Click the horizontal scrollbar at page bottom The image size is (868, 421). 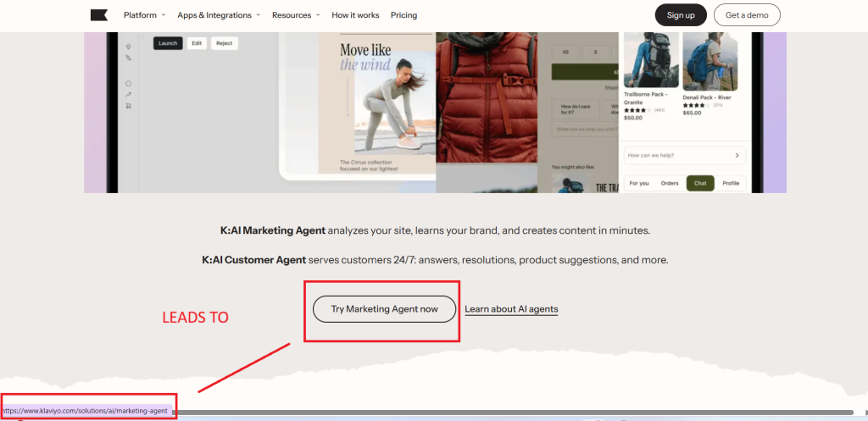click(x=515, y=413)
